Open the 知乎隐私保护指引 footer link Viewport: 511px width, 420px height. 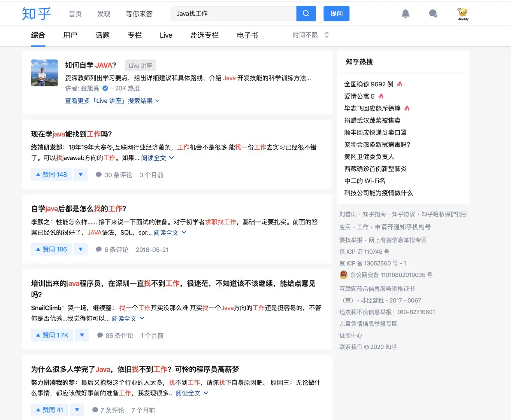coord(444,214)
